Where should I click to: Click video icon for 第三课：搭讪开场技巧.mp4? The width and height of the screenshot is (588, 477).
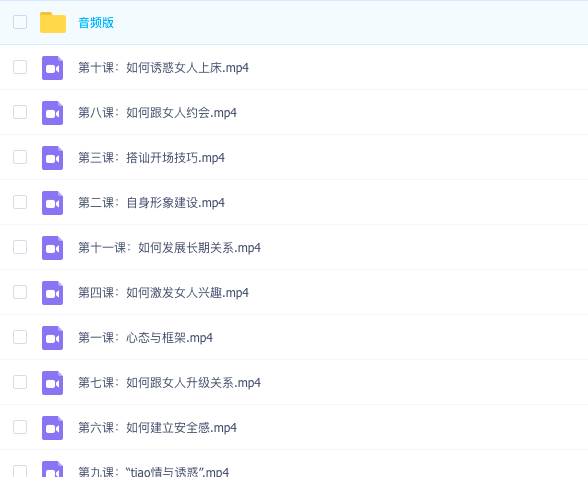52,158
